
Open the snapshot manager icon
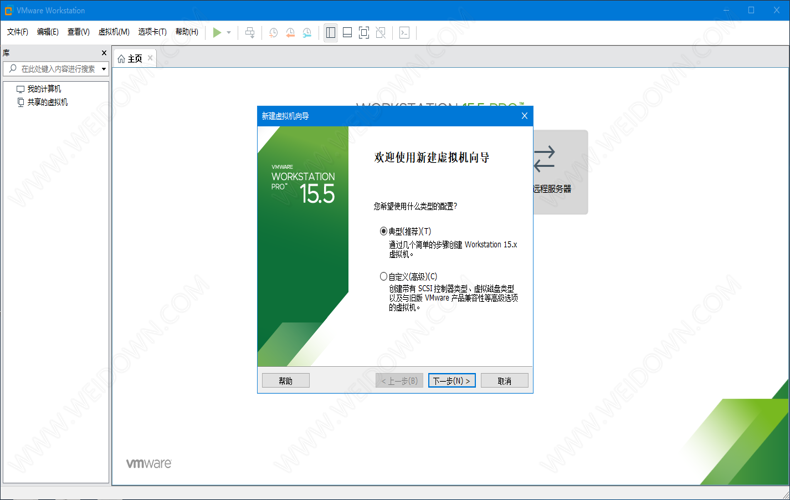(307, 33)
